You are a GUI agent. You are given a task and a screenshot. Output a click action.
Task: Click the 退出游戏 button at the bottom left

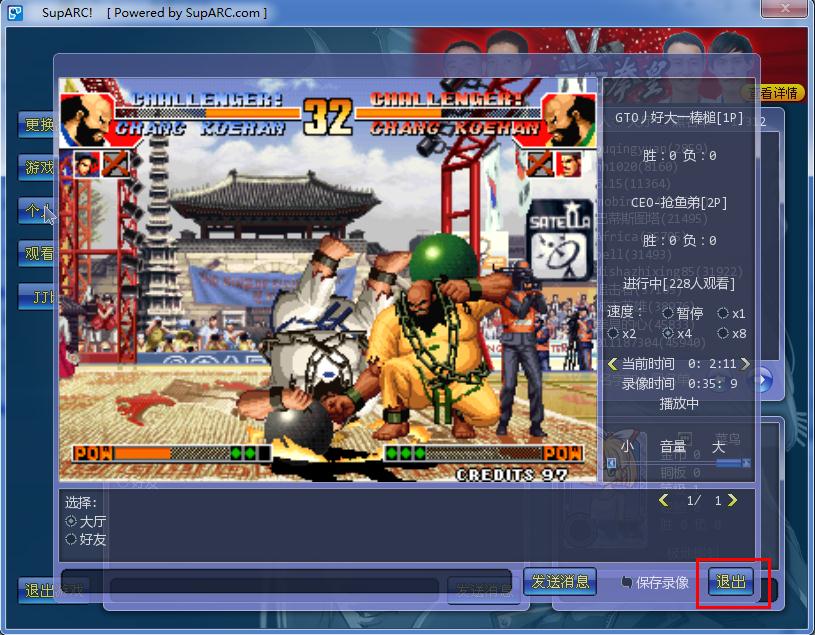[x=53, y=590]
